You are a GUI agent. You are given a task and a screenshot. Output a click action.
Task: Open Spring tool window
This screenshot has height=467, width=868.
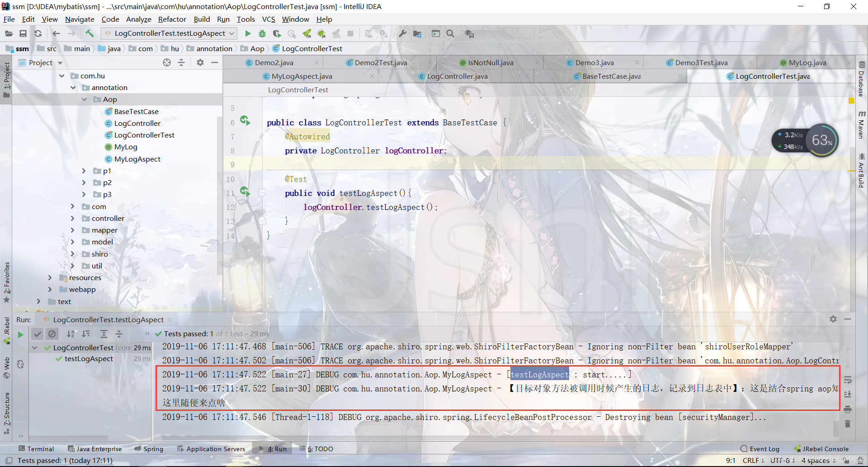pyautogui.click(x=149, y=449)
